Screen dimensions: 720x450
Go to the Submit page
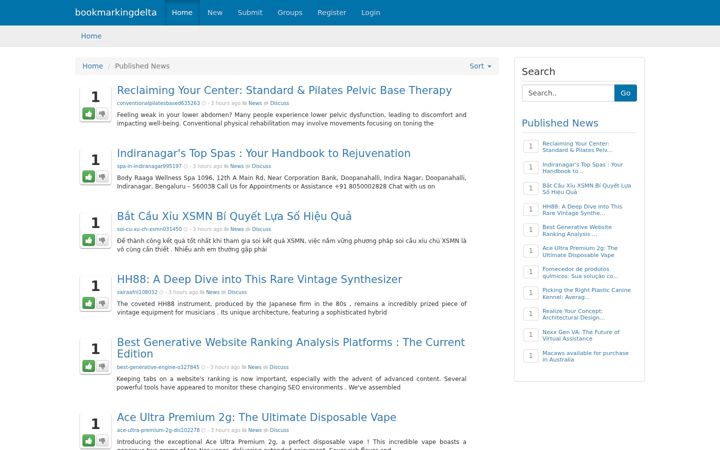pos(250,12)
